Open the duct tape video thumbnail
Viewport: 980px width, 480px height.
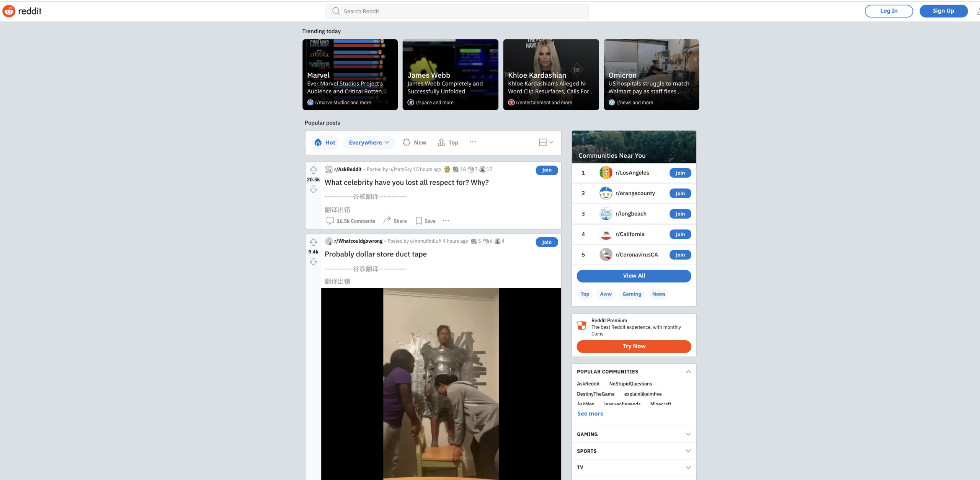click(441, 384)
